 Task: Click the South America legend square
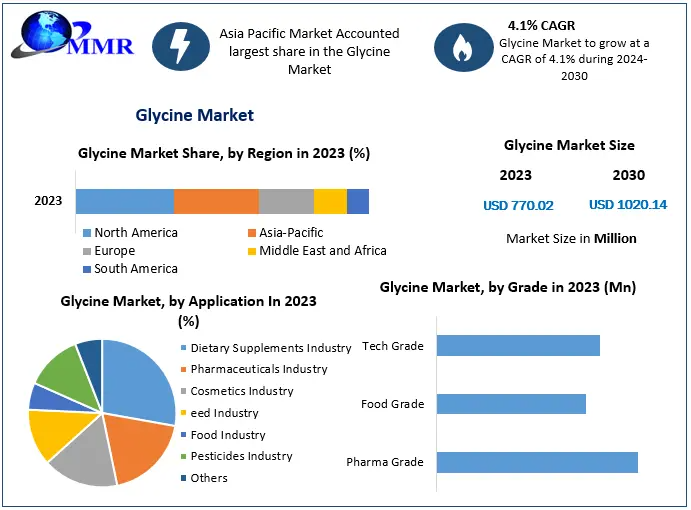pyautogui.click(x=87, y=269)
